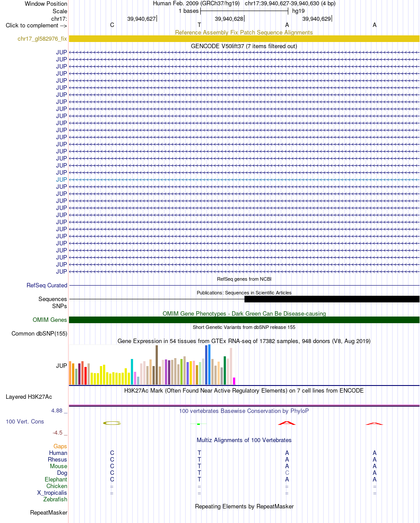Click the Sequences track label
The width and height of the screenshot is (420, 523).
pyautogui.click(x=53, y=299)
